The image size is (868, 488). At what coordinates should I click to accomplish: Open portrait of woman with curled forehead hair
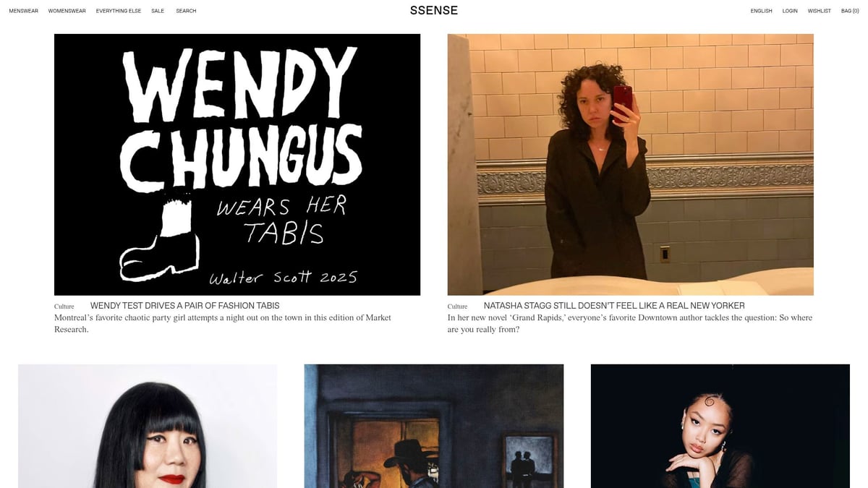click(720, 426)
